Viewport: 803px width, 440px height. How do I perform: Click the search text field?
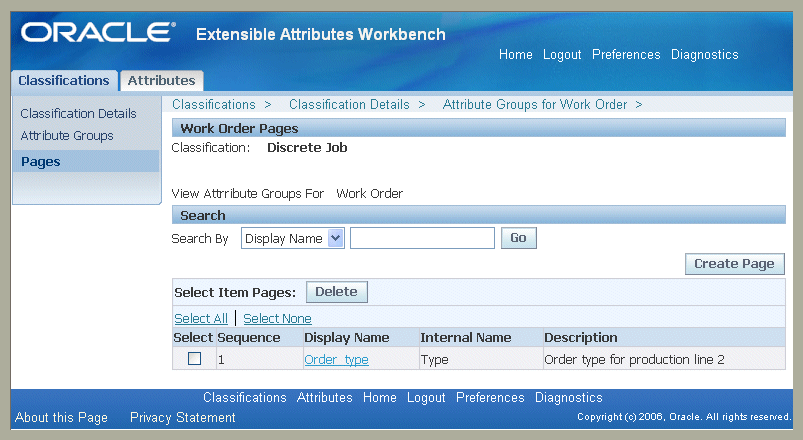click(x=422, y=238)
